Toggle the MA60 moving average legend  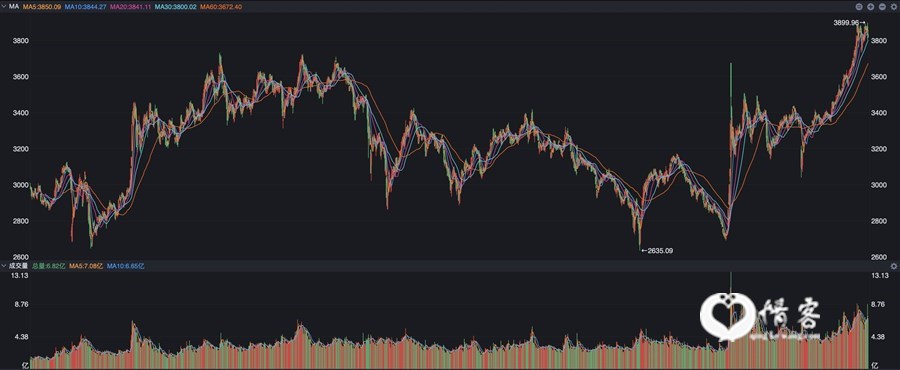point(220,6)
